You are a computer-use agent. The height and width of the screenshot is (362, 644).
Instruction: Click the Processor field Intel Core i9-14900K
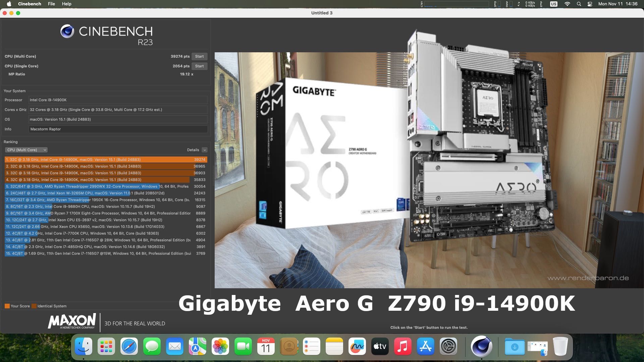point(118,100)
